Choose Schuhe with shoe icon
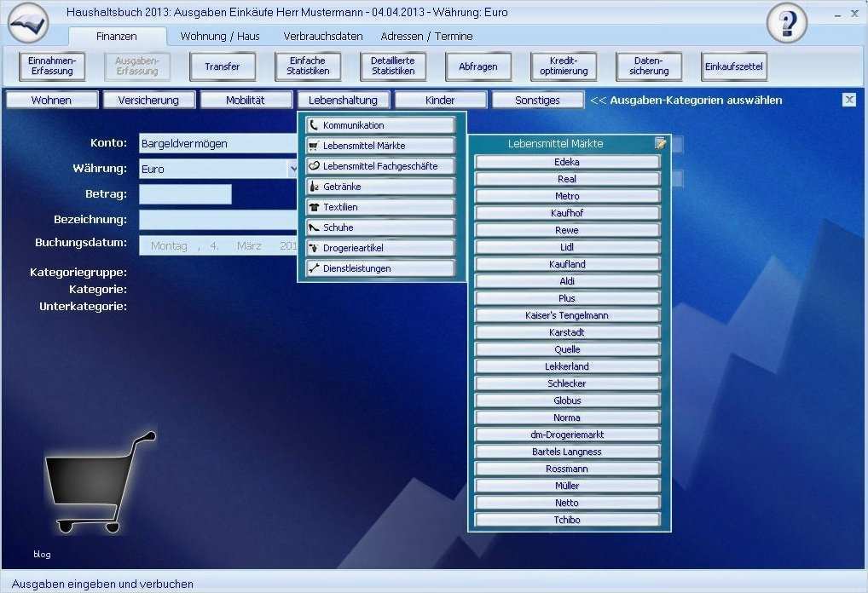The height and width of the screenshot is (593, 868). 380,227
